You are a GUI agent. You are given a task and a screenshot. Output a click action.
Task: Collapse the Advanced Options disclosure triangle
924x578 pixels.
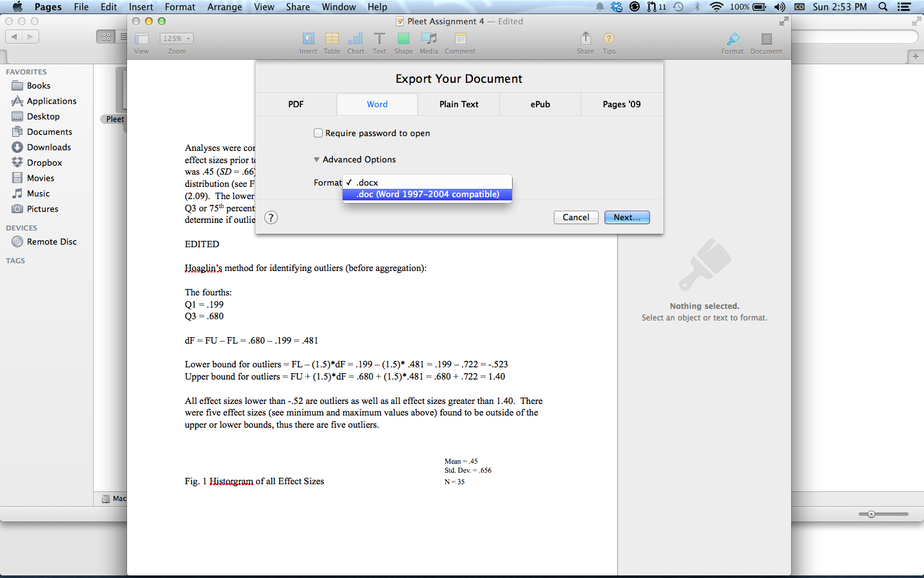pos(316,159)
